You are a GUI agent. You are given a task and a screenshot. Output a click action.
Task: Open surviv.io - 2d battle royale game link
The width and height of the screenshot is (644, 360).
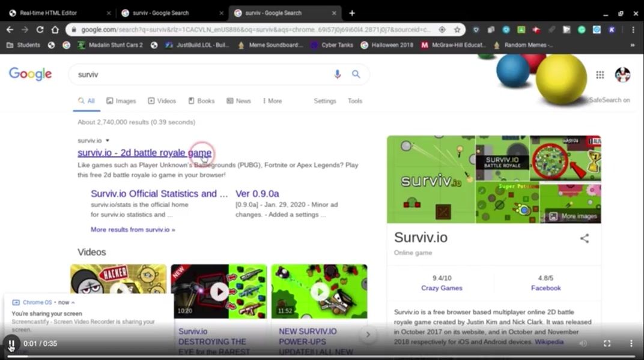click(144, 153)
